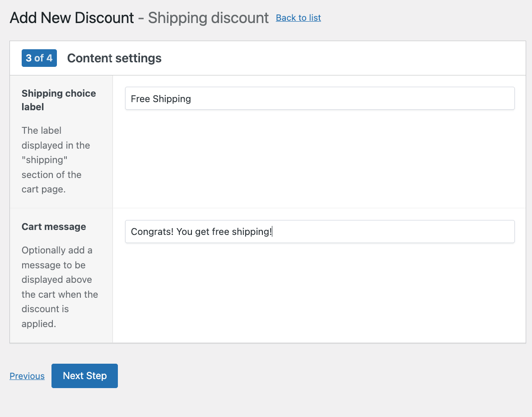Click empty right end of Cart message field

point(452,232)
